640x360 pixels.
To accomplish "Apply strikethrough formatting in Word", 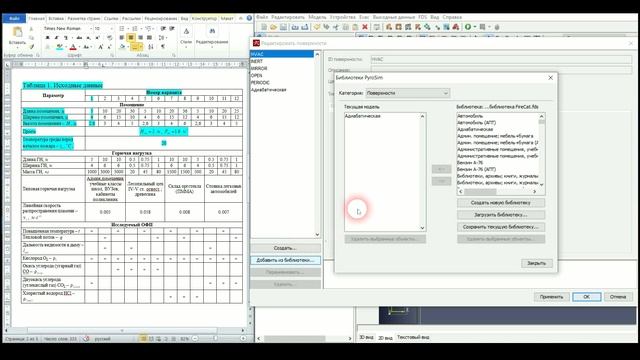I will tap(79, 37).
